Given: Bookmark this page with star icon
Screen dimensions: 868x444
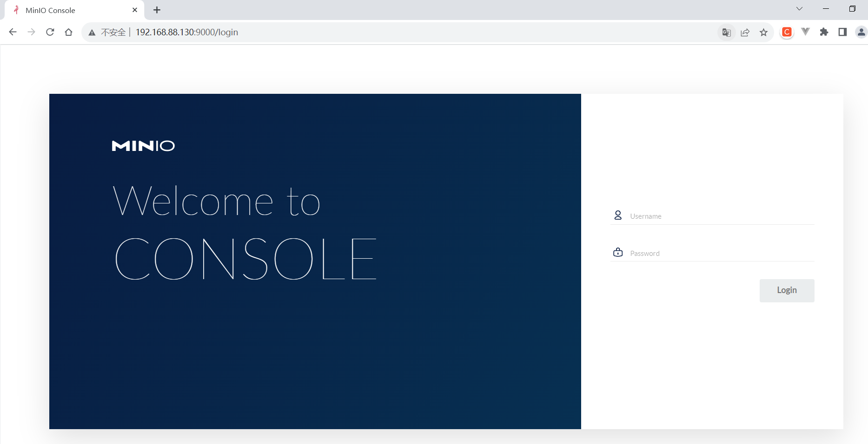Looking at the screenshot, I should 764,32.
